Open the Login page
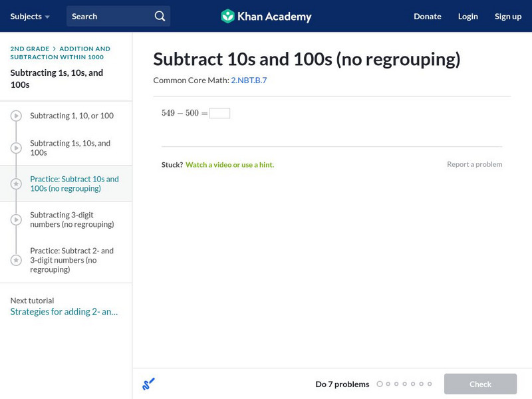 tap(468, 16)
